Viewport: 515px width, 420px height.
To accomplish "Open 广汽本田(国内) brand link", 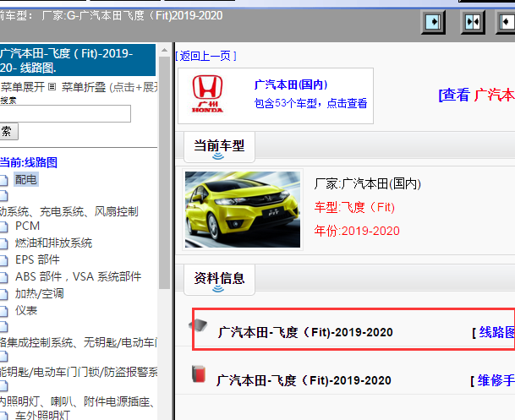I will pos(291,85).
